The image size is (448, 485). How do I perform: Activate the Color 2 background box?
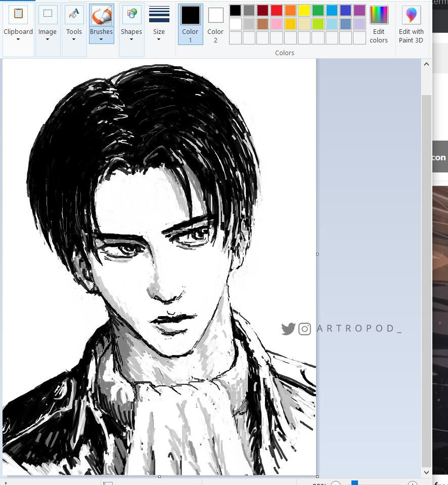coord(215,24)
